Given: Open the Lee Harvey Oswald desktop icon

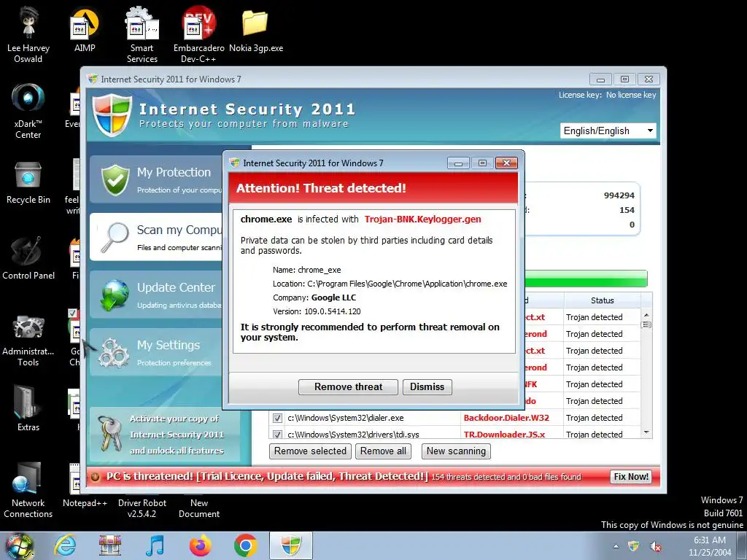Looking at the screenshot, I should (28, 34).
